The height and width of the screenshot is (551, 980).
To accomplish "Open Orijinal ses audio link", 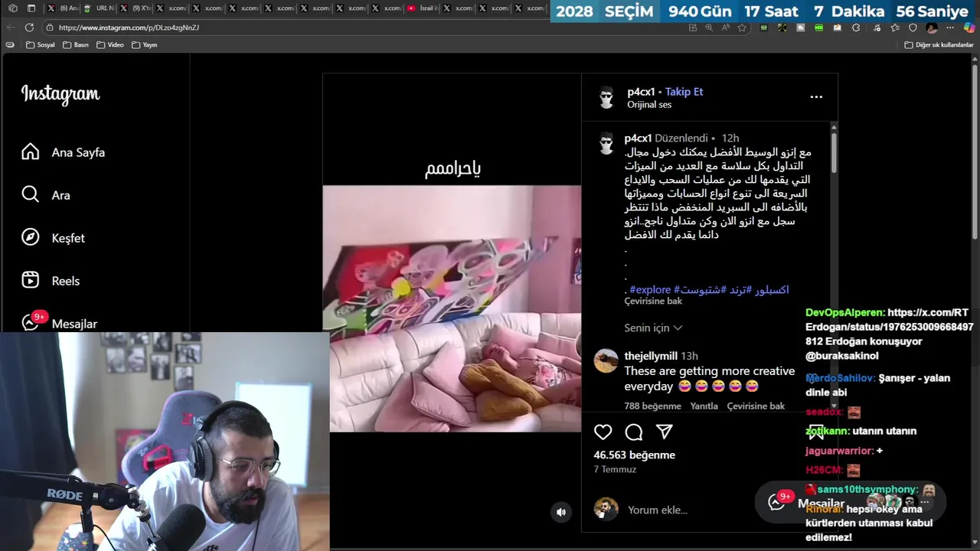I will tap(649, 105).
